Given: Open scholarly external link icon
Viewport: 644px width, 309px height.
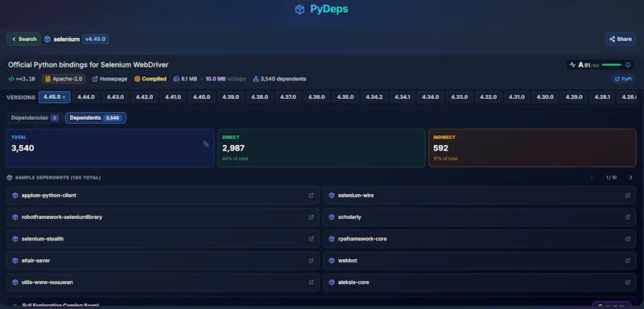Looking at the screenshot, I should 628,217.
